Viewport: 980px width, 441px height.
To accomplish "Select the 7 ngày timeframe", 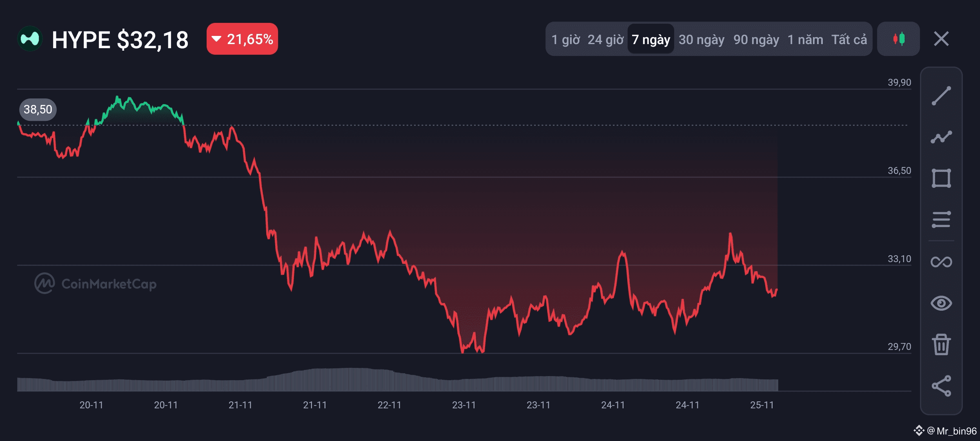I will (x=651, y=40).
